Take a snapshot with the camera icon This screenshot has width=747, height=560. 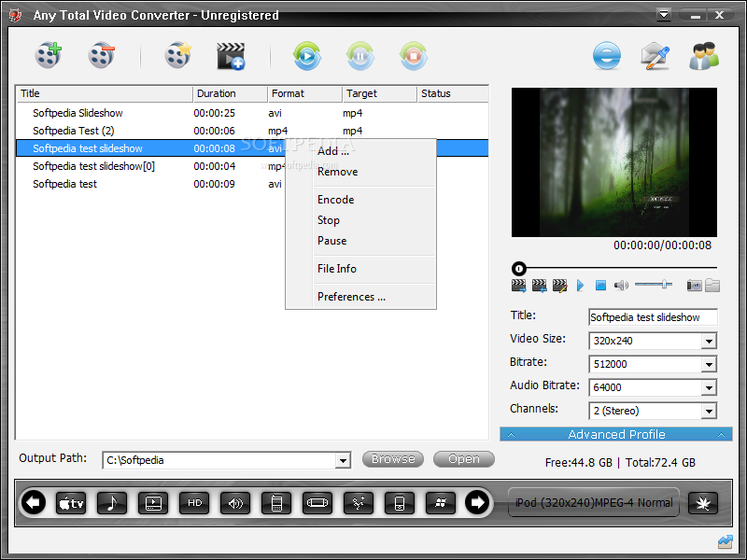(694, 286)
